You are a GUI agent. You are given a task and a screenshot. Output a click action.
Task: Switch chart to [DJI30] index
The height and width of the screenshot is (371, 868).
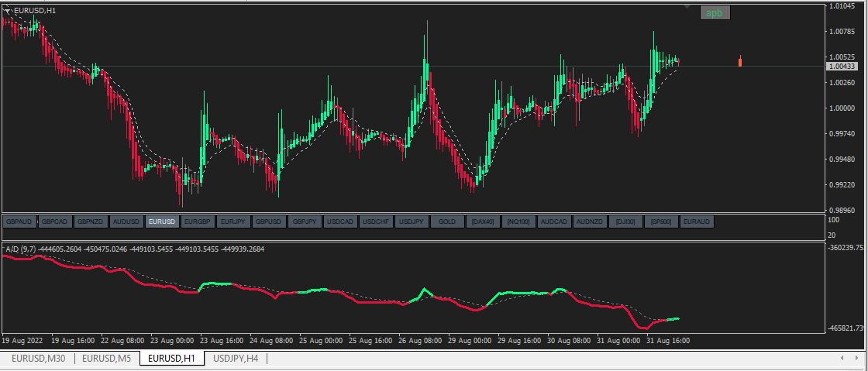625,222
